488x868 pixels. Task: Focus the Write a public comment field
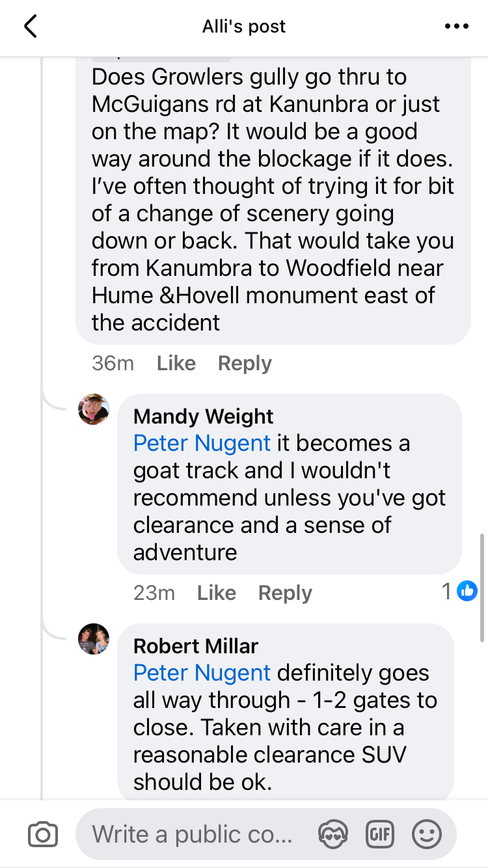pos(193,834)
